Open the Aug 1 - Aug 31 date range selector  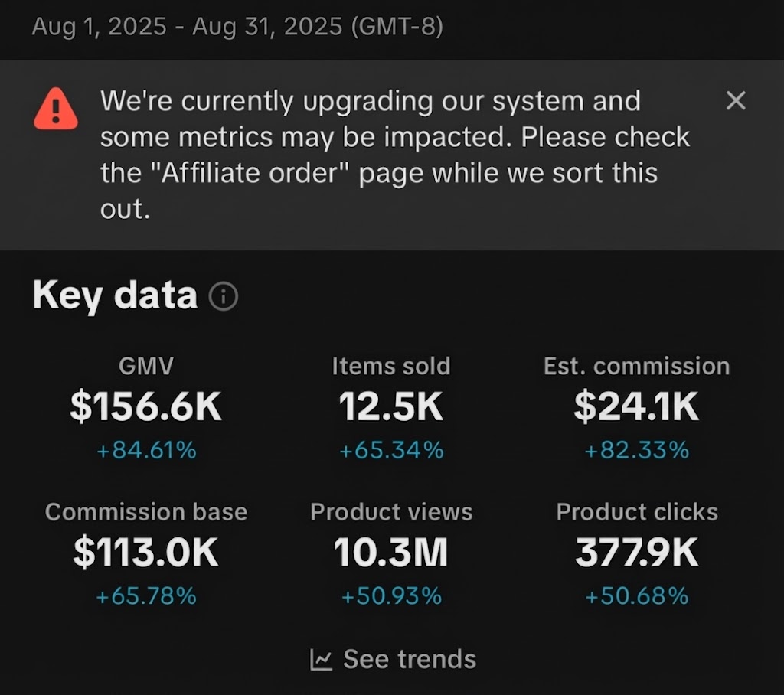188,26
